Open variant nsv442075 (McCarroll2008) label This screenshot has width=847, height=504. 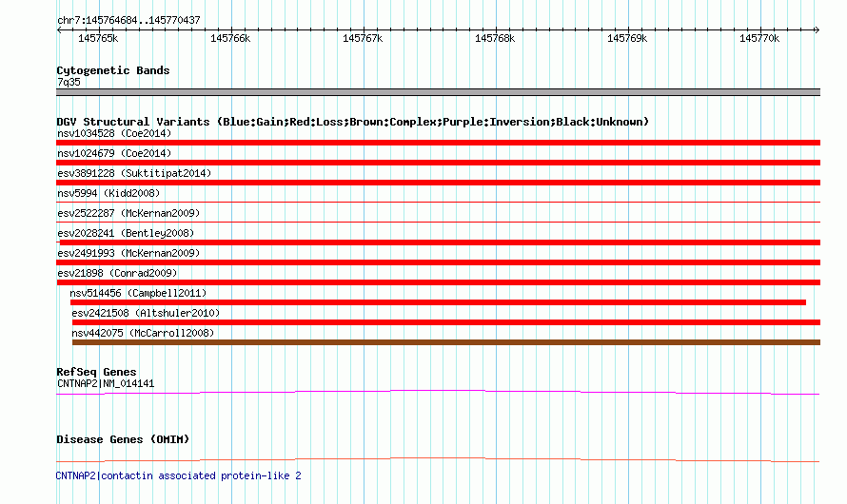click(x=143, y=333)
